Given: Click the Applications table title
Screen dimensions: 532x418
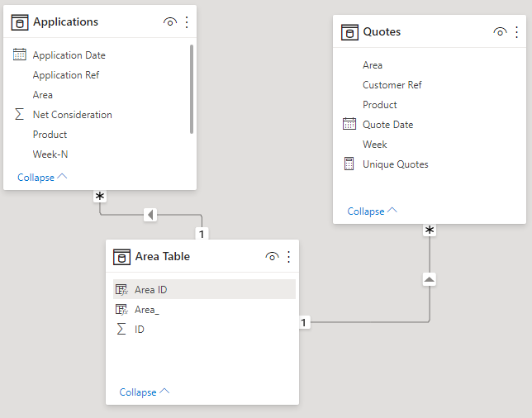Looking at the screenshot, I should pos(65,21).
